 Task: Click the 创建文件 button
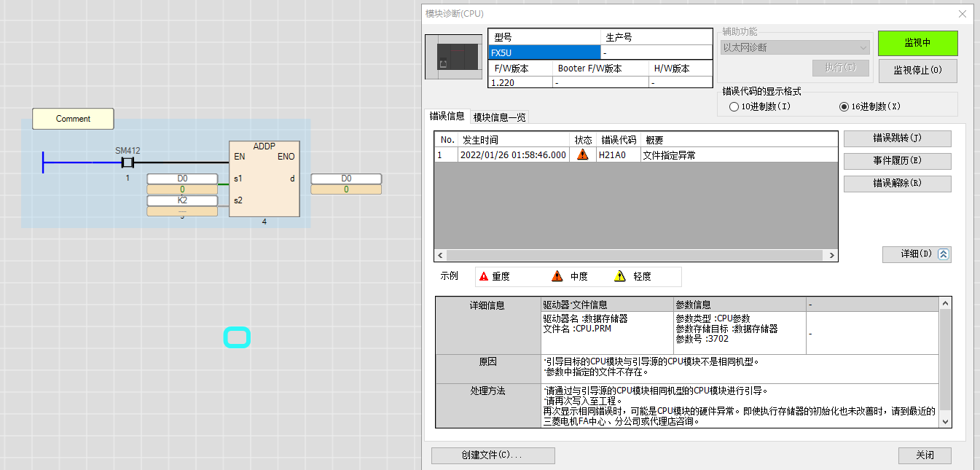tap(493, 455)
